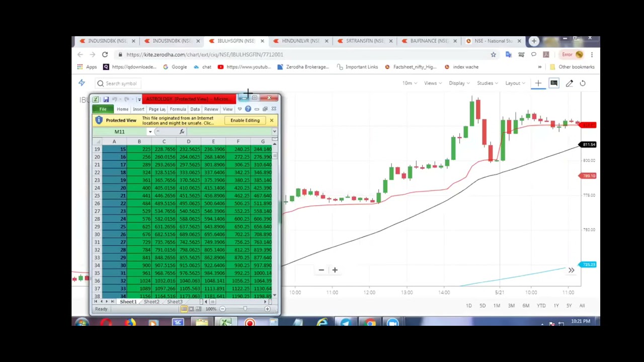Set chart range to 5D
The width and height of the screenshot is (644, 362).
coord(482,306)
